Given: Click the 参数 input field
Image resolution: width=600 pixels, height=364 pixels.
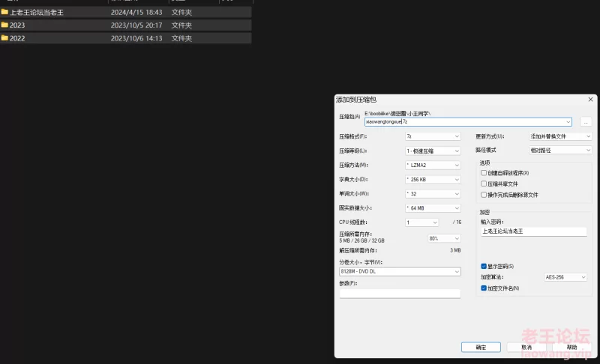Looking at the screenshot, I should [x=400, y=294].
